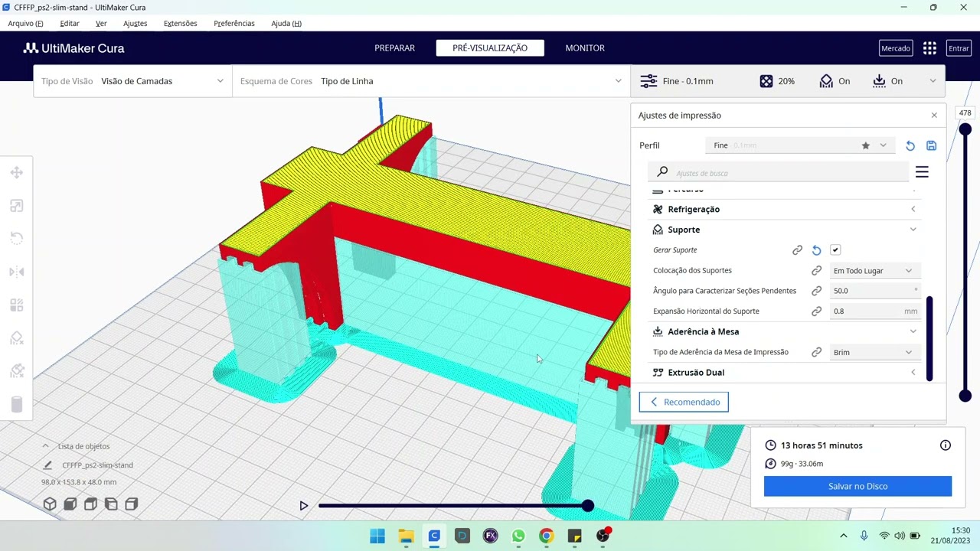Save the profile disk icon
This screenshot has height=551, width=980.
[931, 145]
